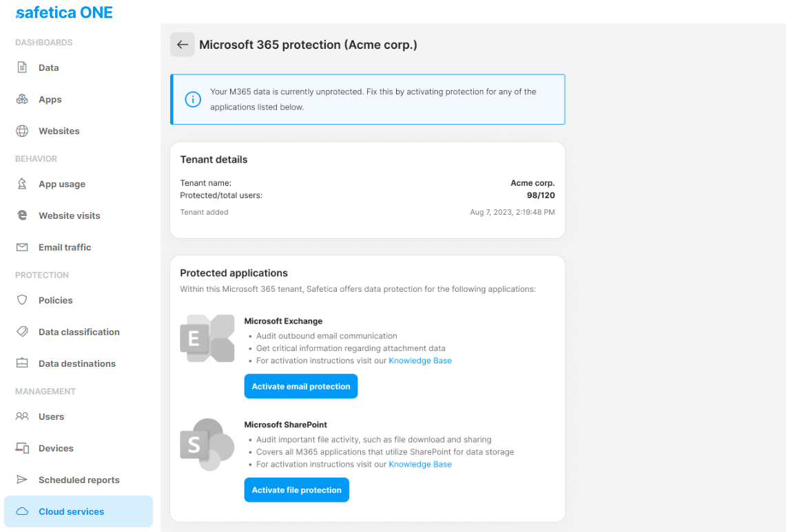
Task: Open App usage via its sidebar icon
Action: (x=23, y=184)
